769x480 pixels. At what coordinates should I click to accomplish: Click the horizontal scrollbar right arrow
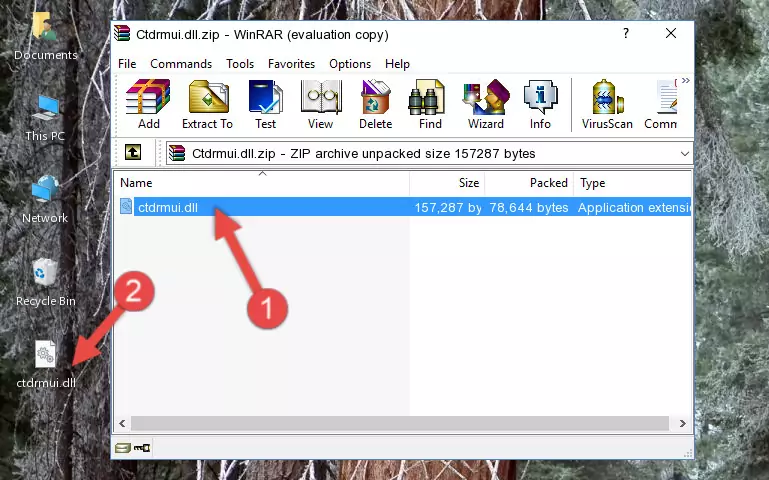(682, 423)
